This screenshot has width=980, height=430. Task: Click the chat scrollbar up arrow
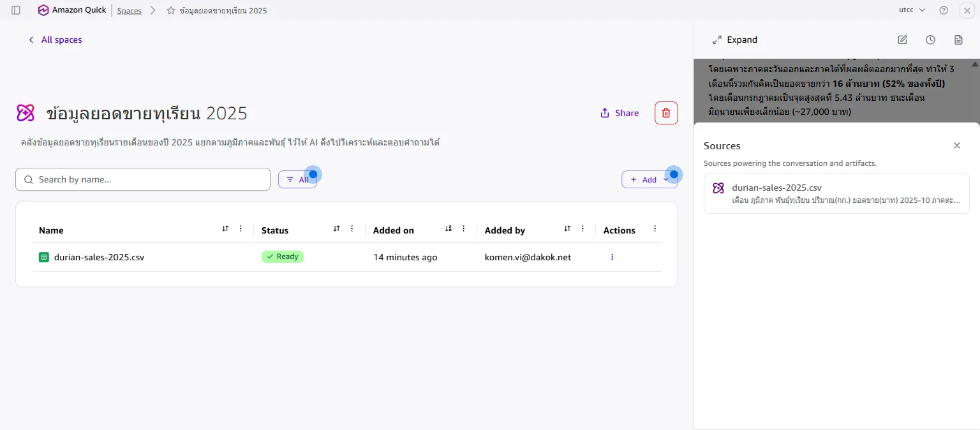[974, 64]
